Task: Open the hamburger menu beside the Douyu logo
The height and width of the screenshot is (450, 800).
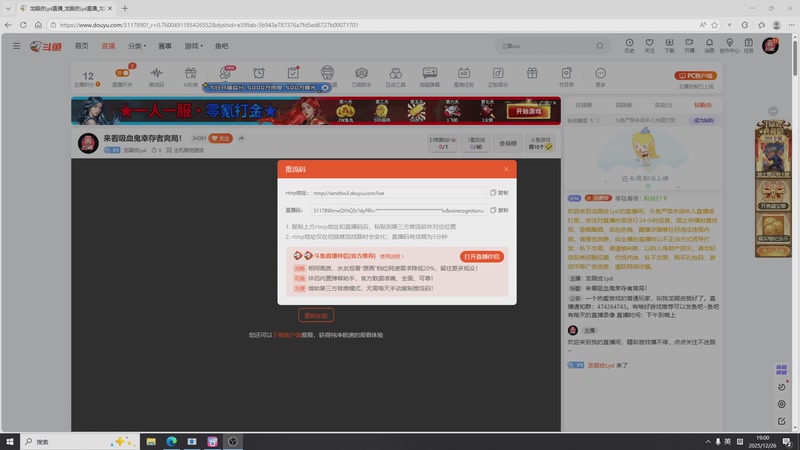Action: pos(16,46)
